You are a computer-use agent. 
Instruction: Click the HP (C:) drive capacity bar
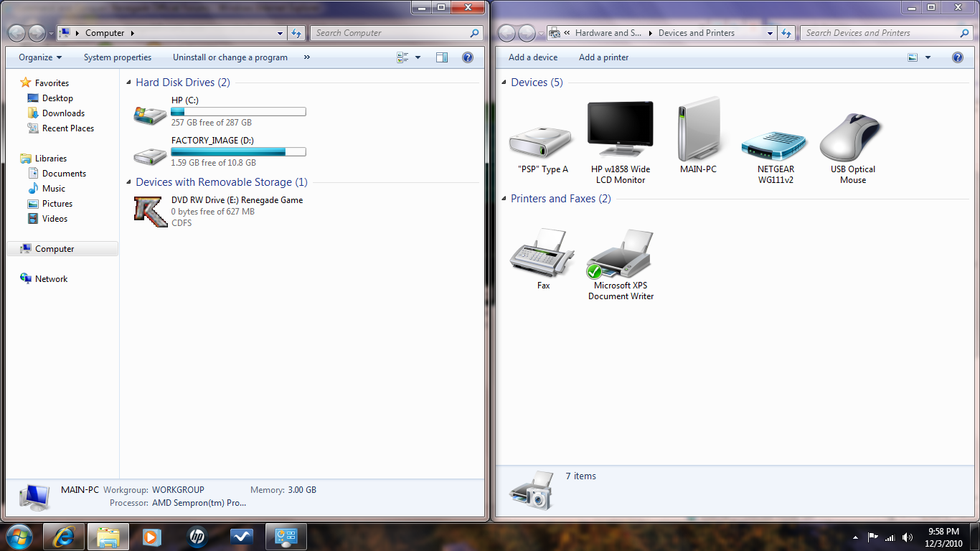(238, 112)
